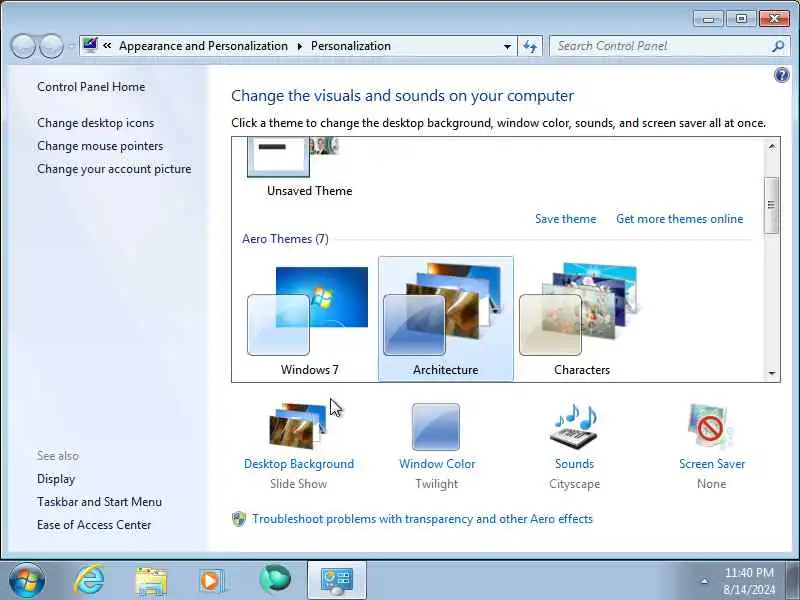This screenshot has height=600, width=800.
Task: Click the Slide Show text under Desktop Background
Action: pos(298,484)
